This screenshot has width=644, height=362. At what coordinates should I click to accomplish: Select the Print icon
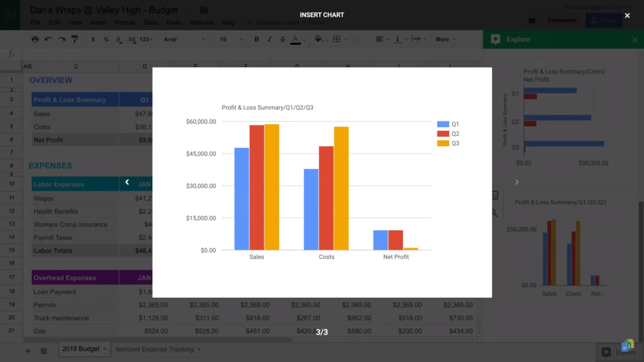pos(35,39)
